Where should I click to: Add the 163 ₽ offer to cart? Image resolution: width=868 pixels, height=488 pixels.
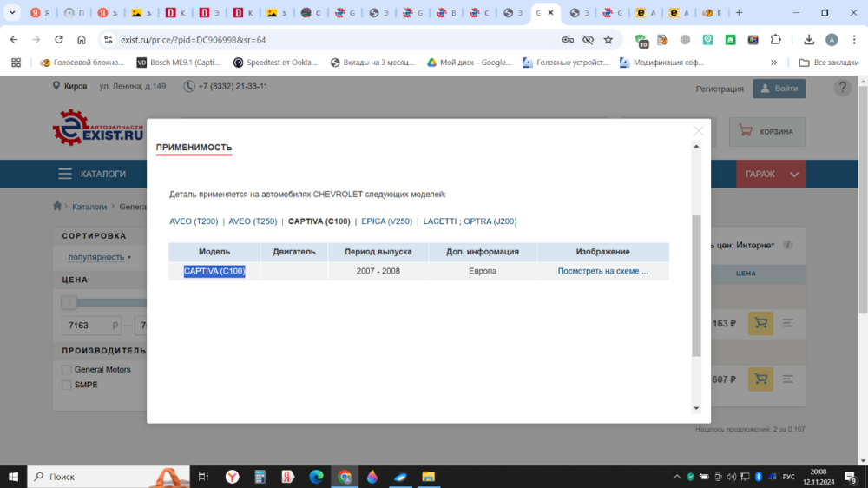(760, 323)
